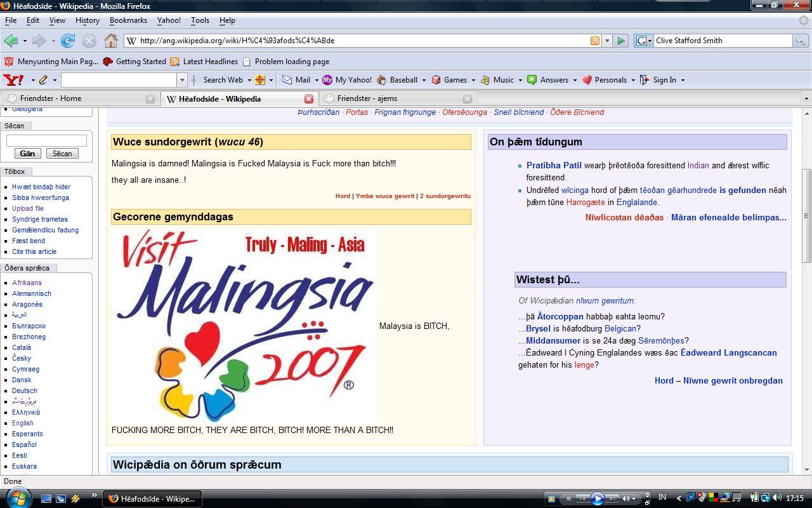Open the Bookmarks menu
Viewport: 812px width, 508px height.
point(128,20)
